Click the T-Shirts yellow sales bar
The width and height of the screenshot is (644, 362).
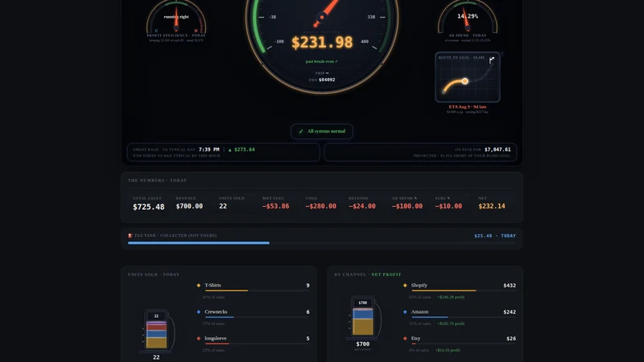pyautogui.click(x=226, y=290)
